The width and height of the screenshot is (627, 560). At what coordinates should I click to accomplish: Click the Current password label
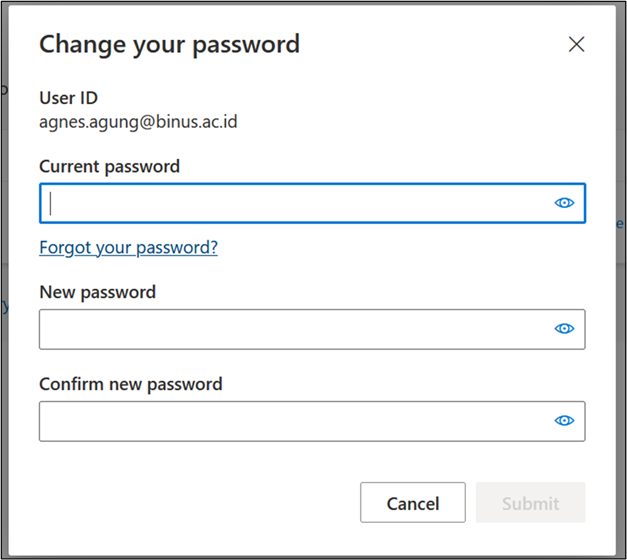(109, 166)
